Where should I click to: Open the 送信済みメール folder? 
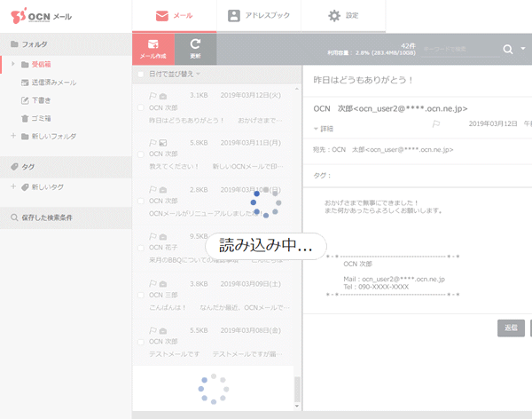[x=54, y=83]
